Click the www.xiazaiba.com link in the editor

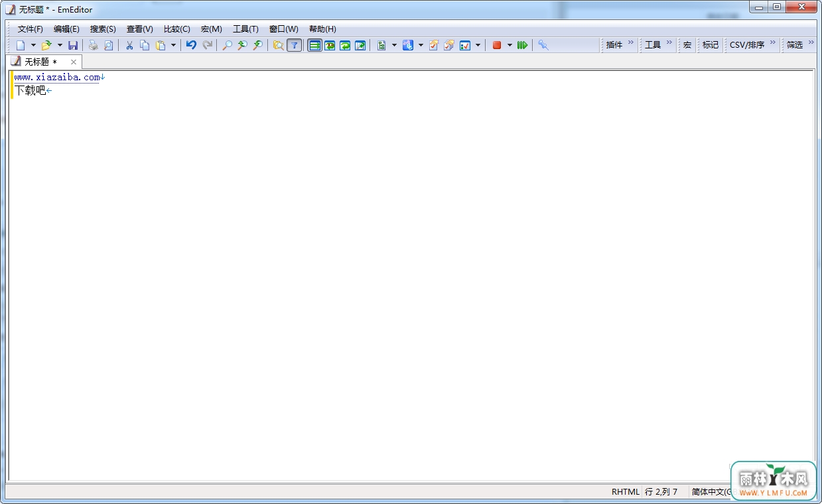(x=57, y=78)
